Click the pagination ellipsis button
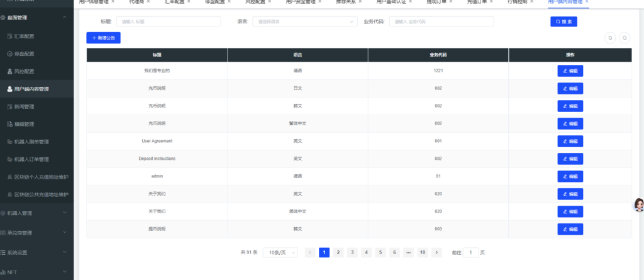644x280 pixels. (x=408, y=252)
